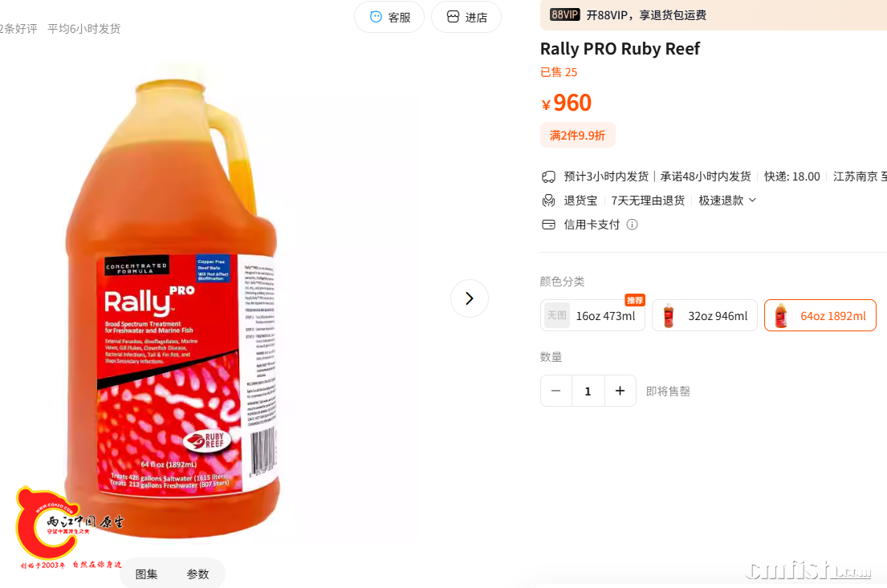Image resolution: width=887 pixels, height=588 pixels.
Task: Click the 88VIP badge icon
Action: (x=564, y=14)
